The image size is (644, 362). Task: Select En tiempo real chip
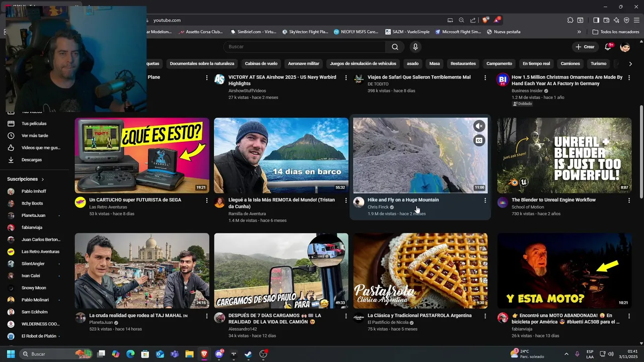click(x=536, y=64)
